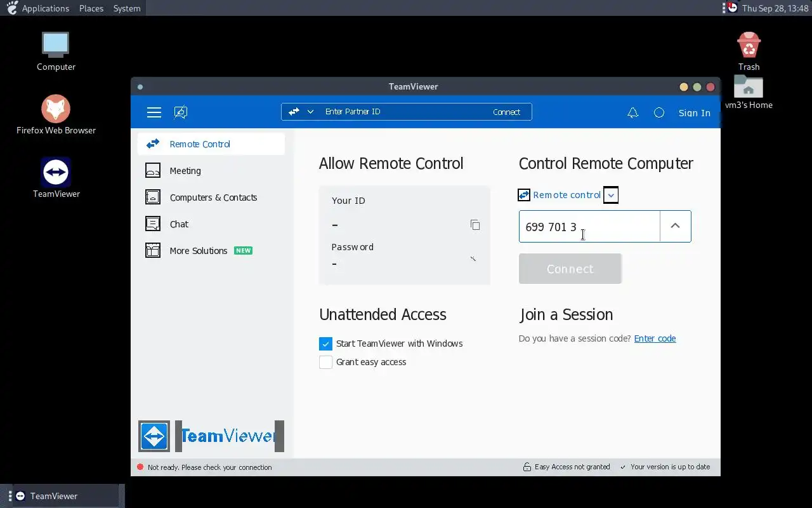Click the Computers & Contacts icon
The height and width of the screenshot is (508, 812).
153,197
